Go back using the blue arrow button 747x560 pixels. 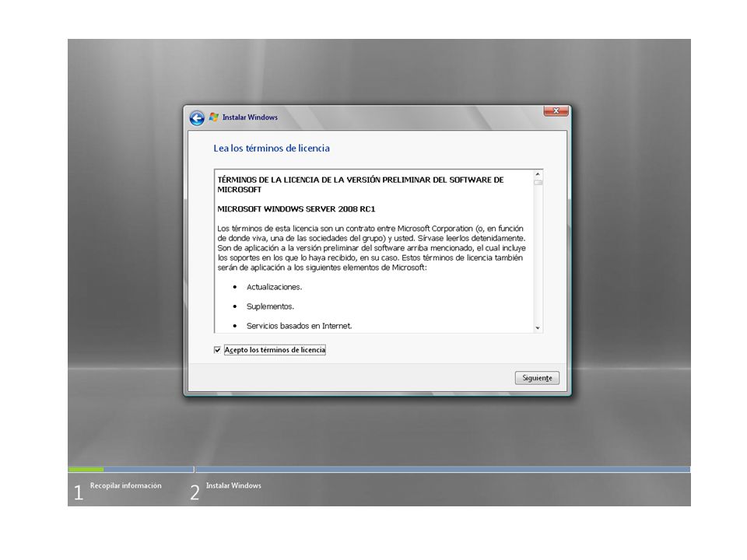click(197, 117)
